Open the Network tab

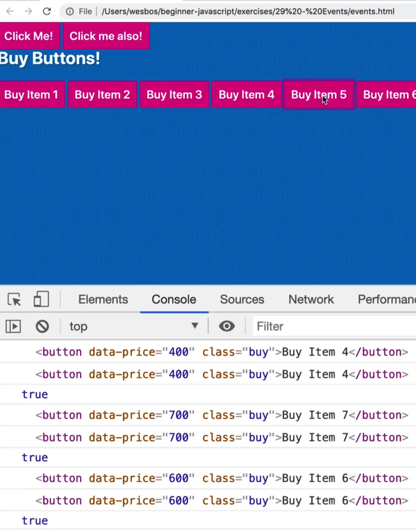(311, 299)
